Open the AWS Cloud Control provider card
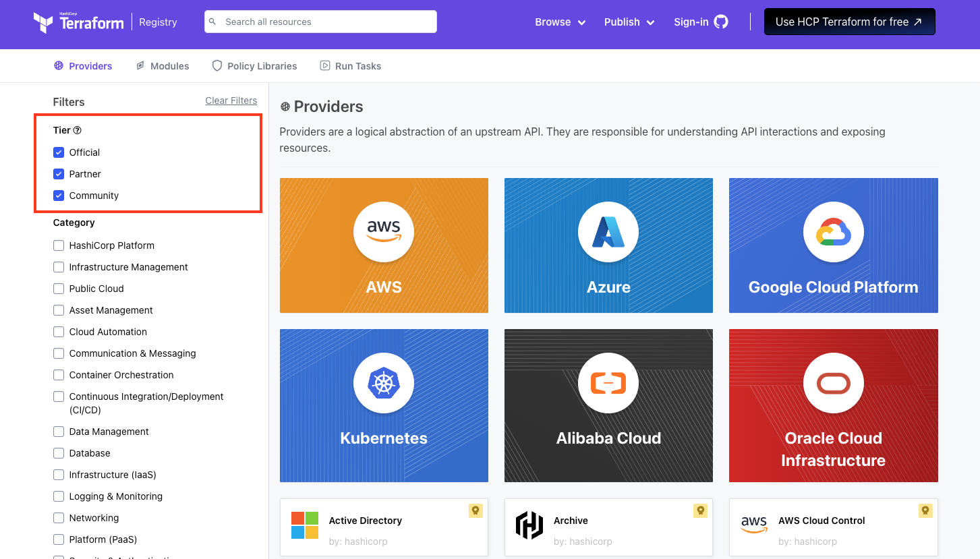Screen dimensions: 980x559 (x=834, y=528)
